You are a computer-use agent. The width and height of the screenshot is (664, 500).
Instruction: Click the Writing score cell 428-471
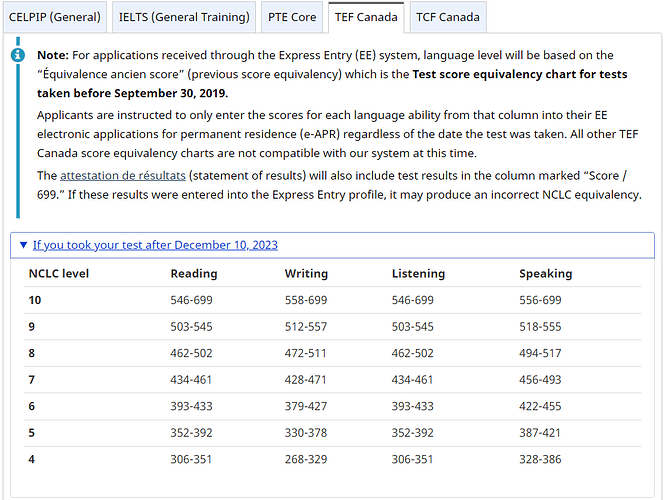tap(306, 380)
